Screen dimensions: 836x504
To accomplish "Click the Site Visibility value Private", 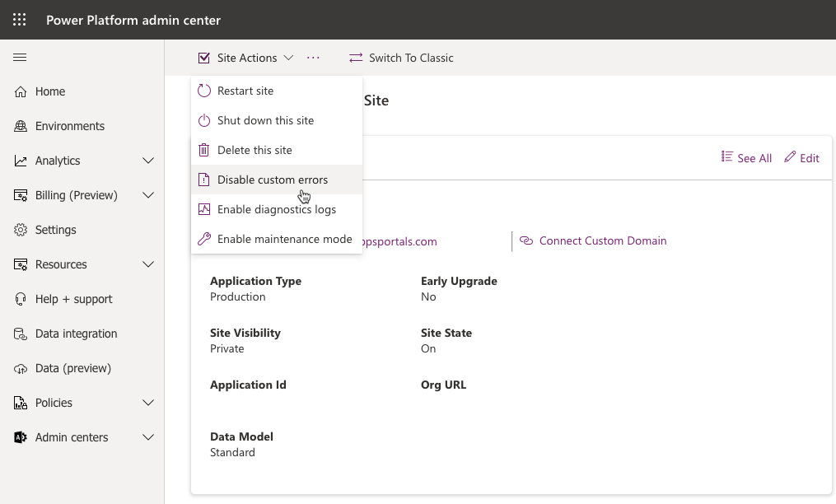I will [x=227, y=348].
